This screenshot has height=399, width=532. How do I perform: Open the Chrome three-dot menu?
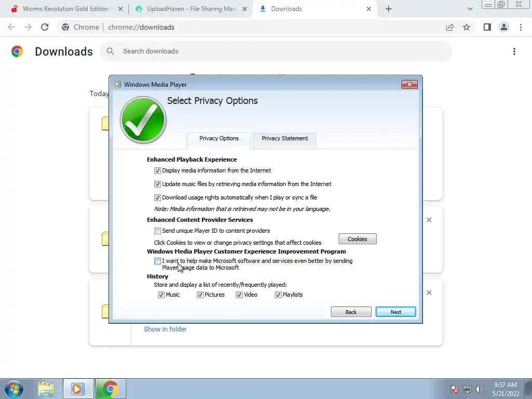pos(521,27)
